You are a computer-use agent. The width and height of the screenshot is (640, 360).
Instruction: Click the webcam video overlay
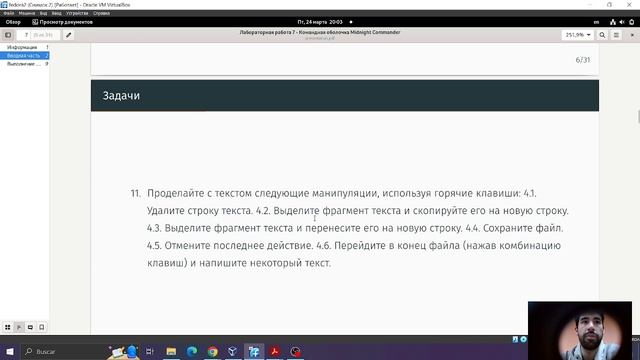(580, 331)
